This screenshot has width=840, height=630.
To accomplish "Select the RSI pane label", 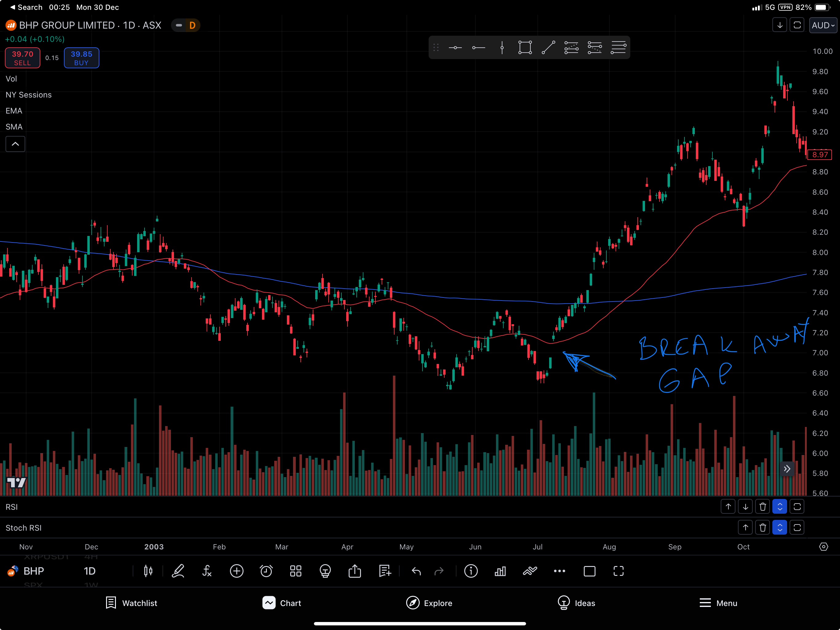I will 11,507.
